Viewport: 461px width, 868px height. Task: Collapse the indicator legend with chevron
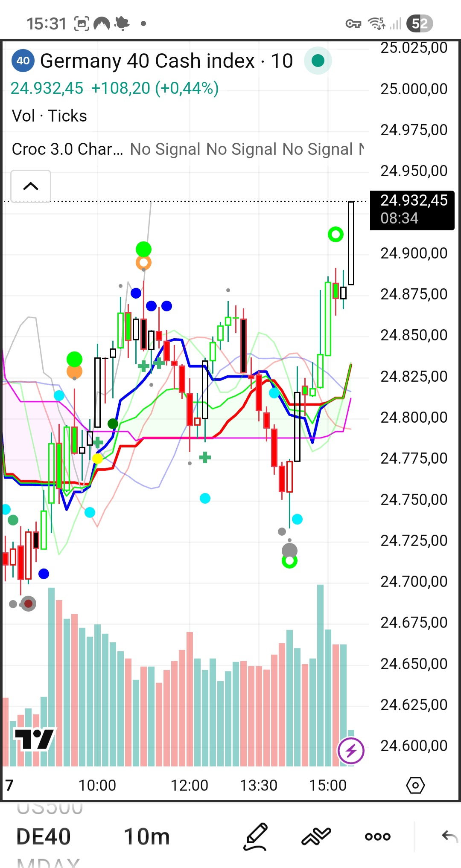click(x=31, y=186)
